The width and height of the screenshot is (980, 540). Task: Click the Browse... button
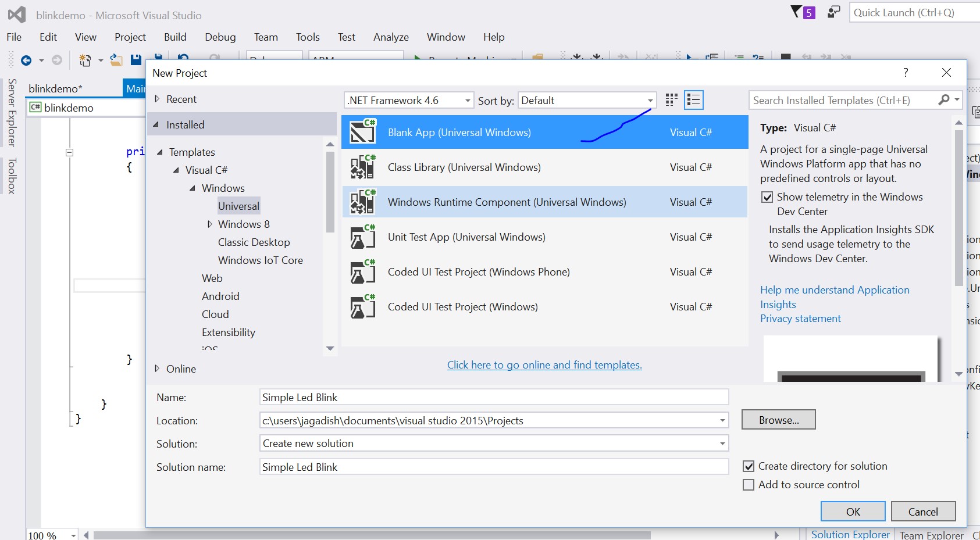coord(779,420)
